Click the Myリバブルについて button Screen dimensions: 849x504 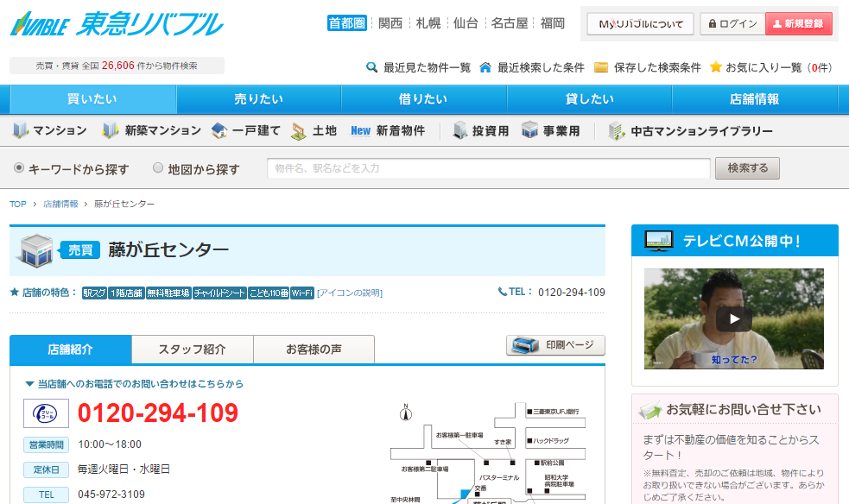pyautogui.click(x=641, y=24)
